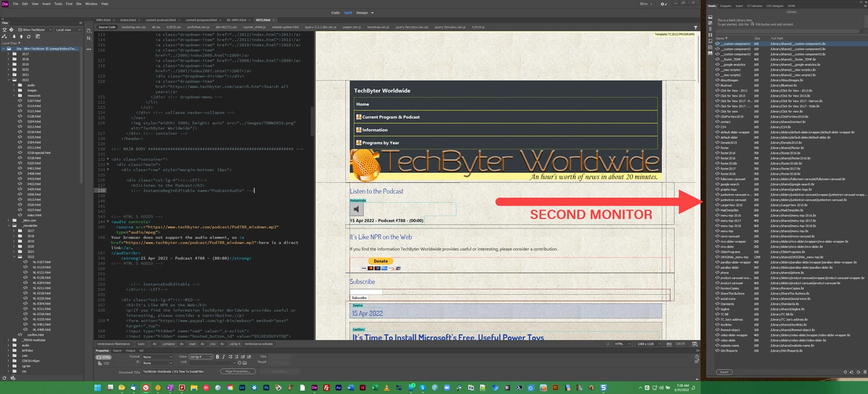Open the HTML document type dropdown
Viewport: 868px width, 394px height.
pyautogui.click(x=622, y=344)
